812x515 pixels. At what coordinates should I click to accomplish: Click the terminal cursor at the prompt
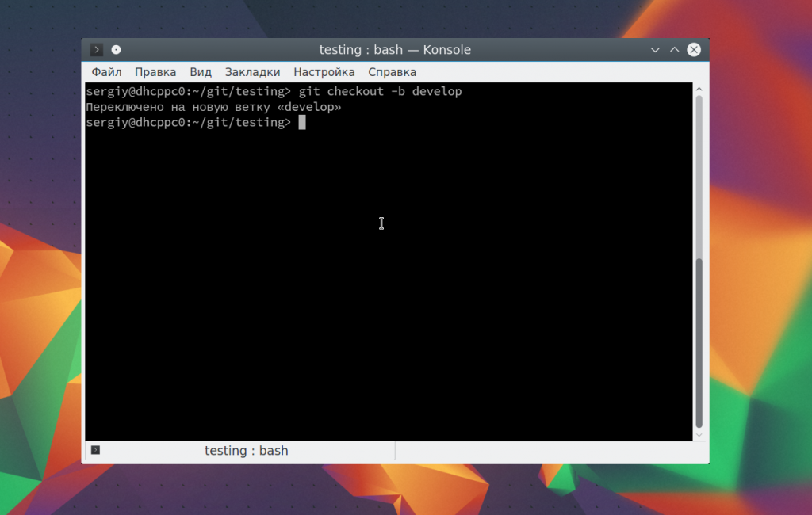(302, 122)
